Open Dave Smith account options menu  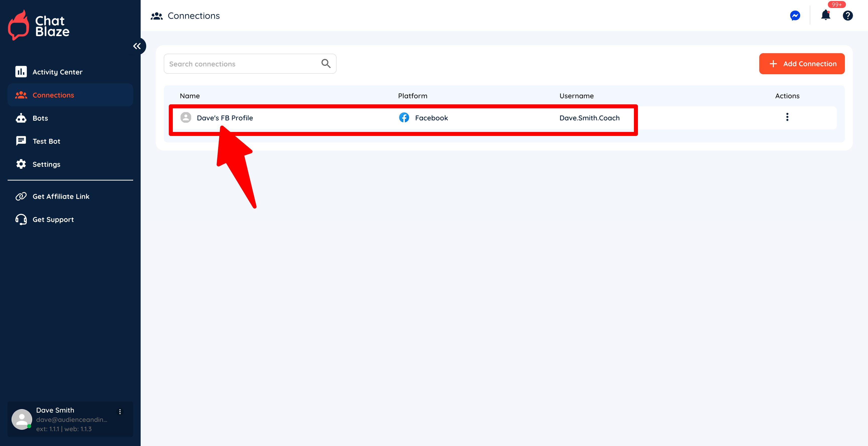(120, 411)
